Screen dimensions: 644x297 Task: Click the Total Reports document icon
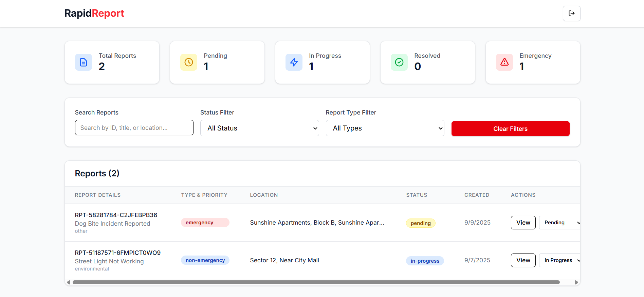(84, 62)
